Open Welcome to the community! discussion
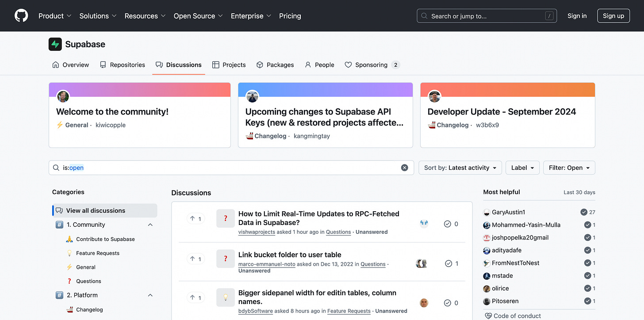 point(112,112)
